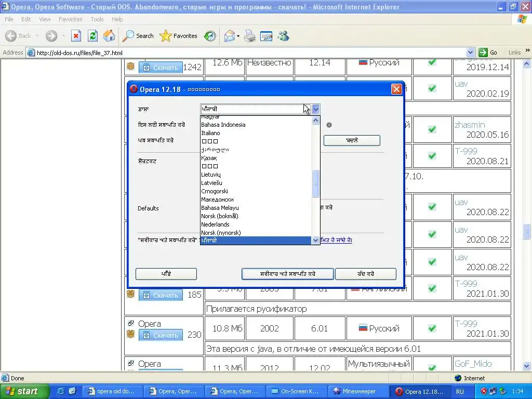Click the Print icon

(250, 36)
